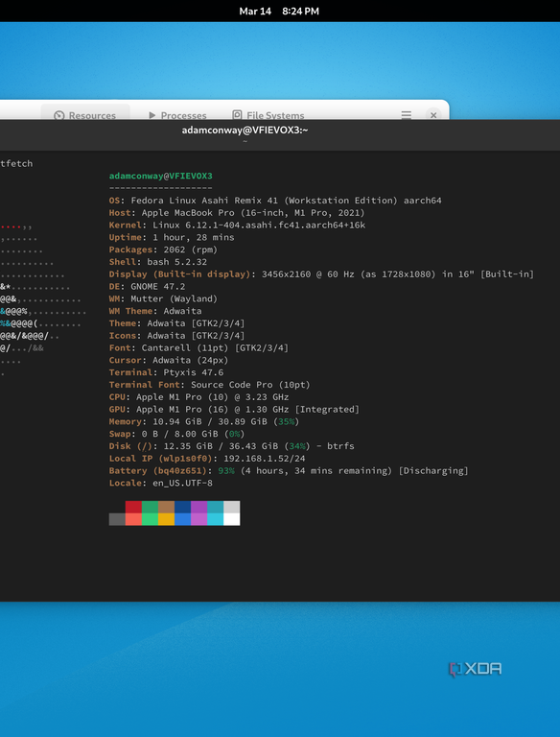
Task: Open the clock showing Mar 14 8:24 PM
Action: click(x=279, y=12)
